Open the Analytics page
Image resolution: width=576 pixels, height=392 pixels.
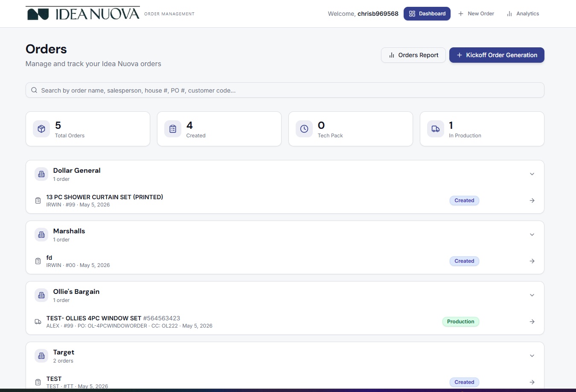click(x=523, y=14)
